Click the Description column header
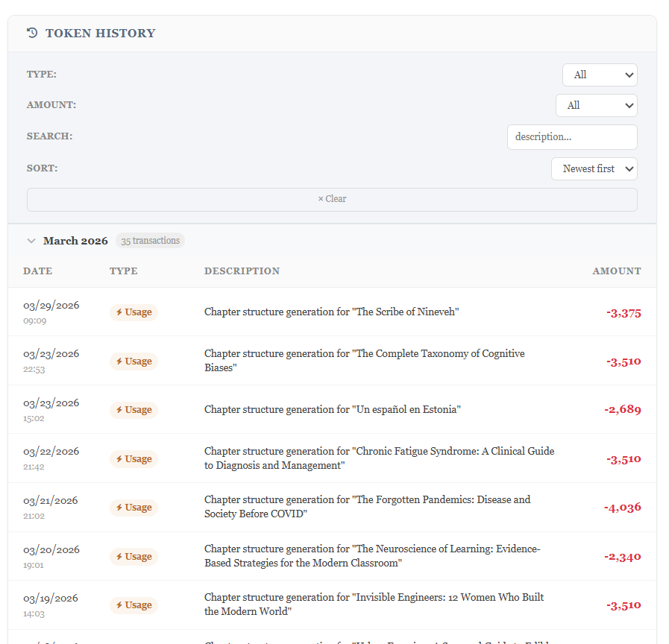This screenshot has height=644, width=669. point(242,271)
